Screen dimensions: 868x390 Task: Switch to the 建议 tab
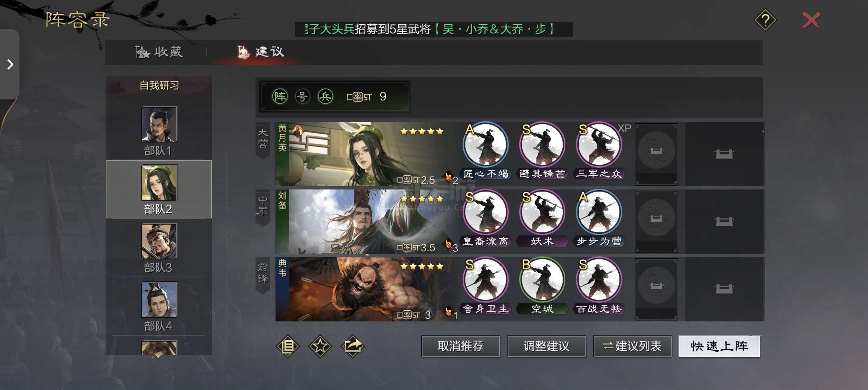tap(261, 52)
